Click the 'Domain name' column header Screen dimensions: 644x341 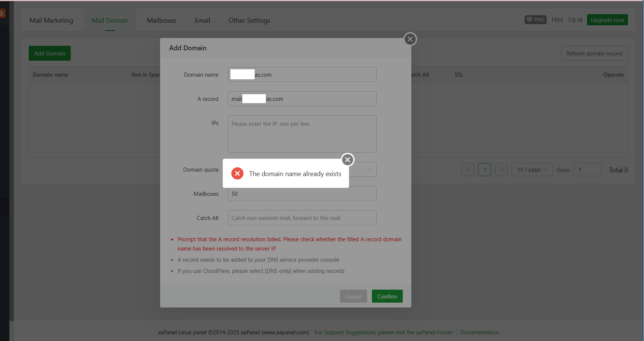[x=51, y=75]
